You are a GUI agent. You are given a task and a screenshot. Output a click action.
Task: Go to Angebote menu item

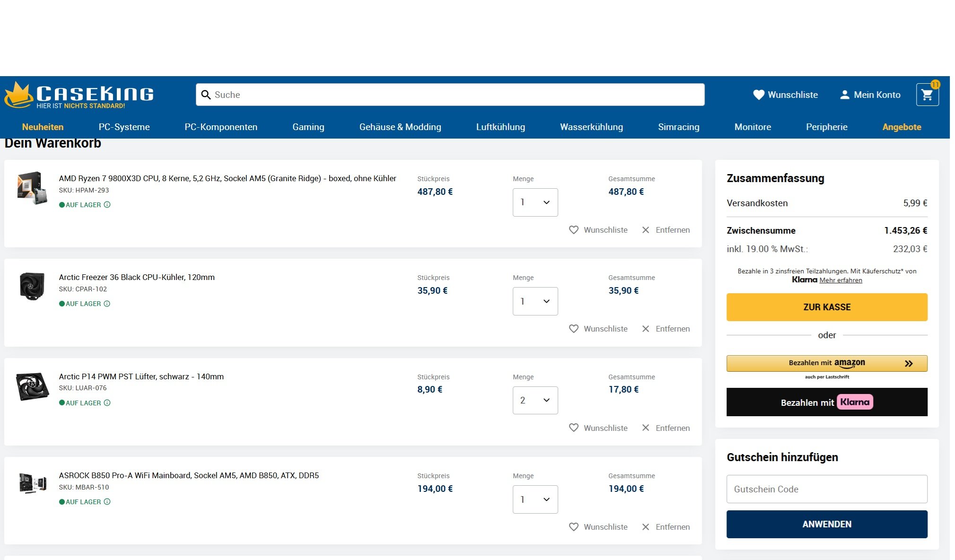901,127
